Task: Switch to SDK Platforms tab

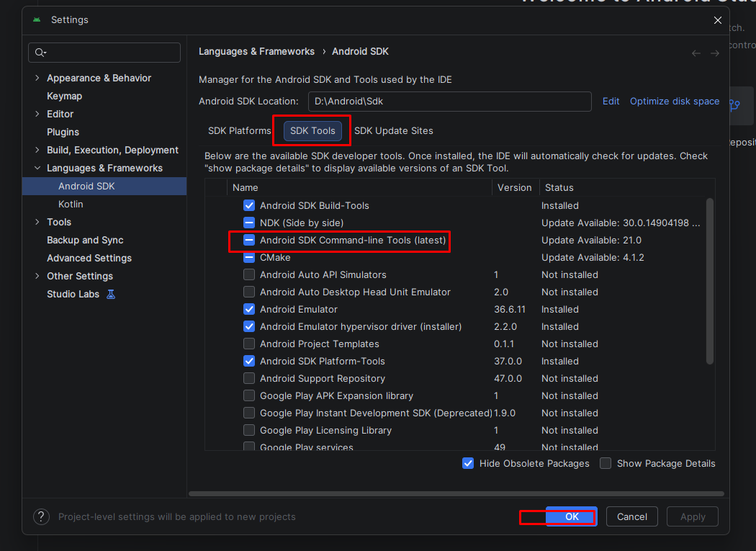Action: click(x=240, y=131)
